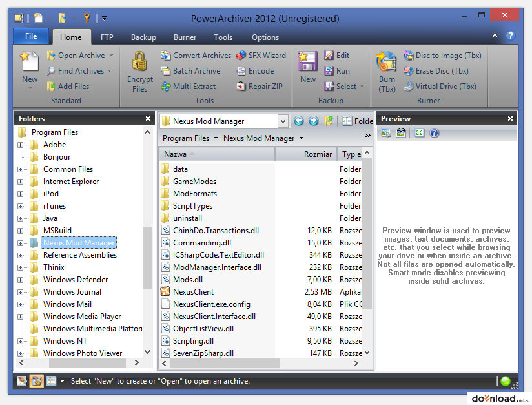Click the file list horizontal scrollbar
532x405 pixels.
pos(224,363)
